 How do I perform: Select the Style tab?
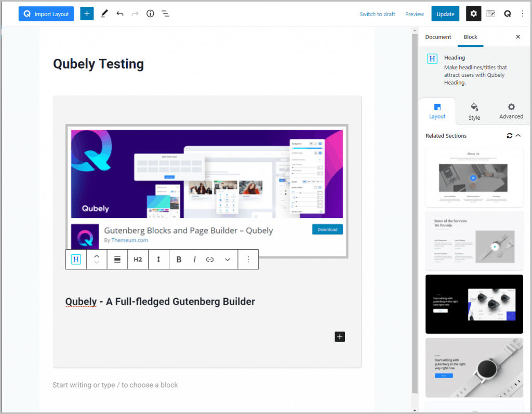click(474, 111)
